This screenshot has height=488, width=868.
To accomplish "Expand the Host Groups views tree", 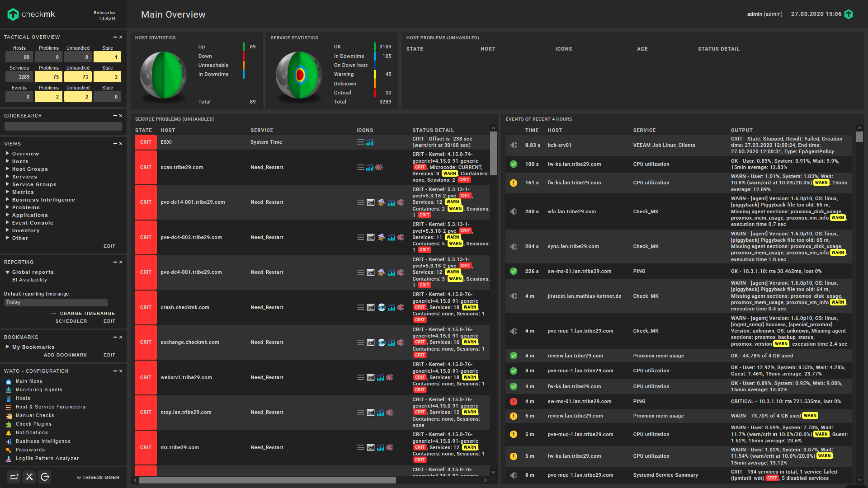I will (x=8, y=169).
